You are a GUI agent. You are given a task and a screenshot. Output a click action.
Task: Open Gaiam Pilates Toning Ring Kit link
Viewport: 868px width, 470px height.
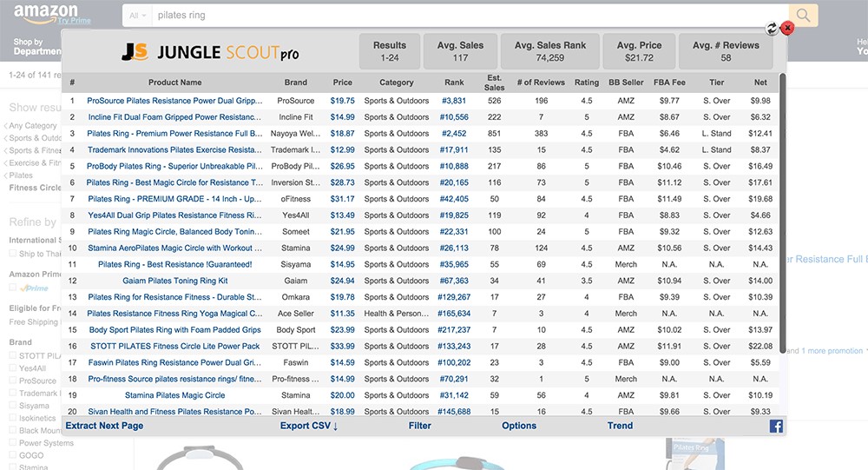tap(175, 281)
